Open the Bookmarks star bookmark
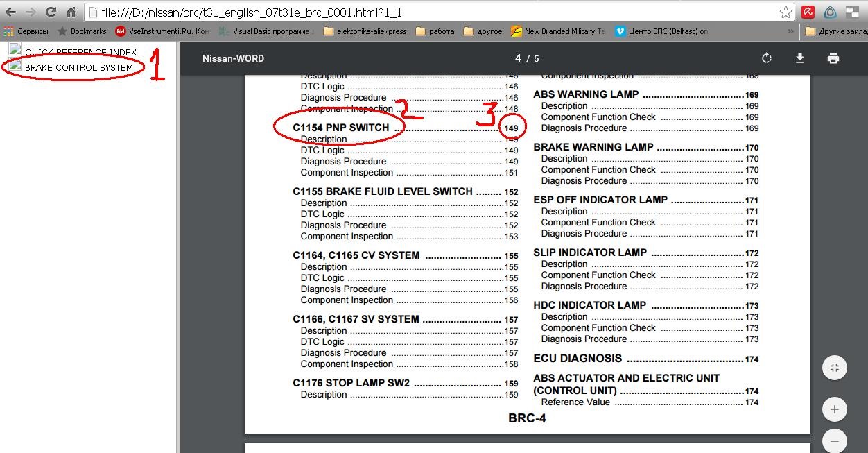868x453 pixels. (x=82, y=31)
